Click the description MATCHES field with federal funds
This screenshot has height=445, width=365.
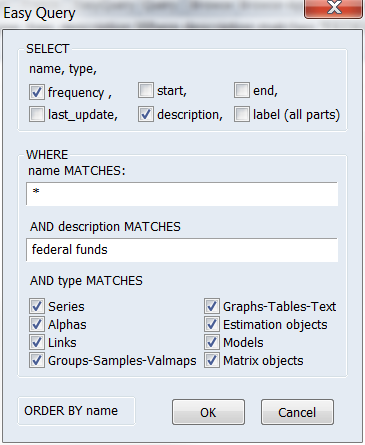(182, 250)
